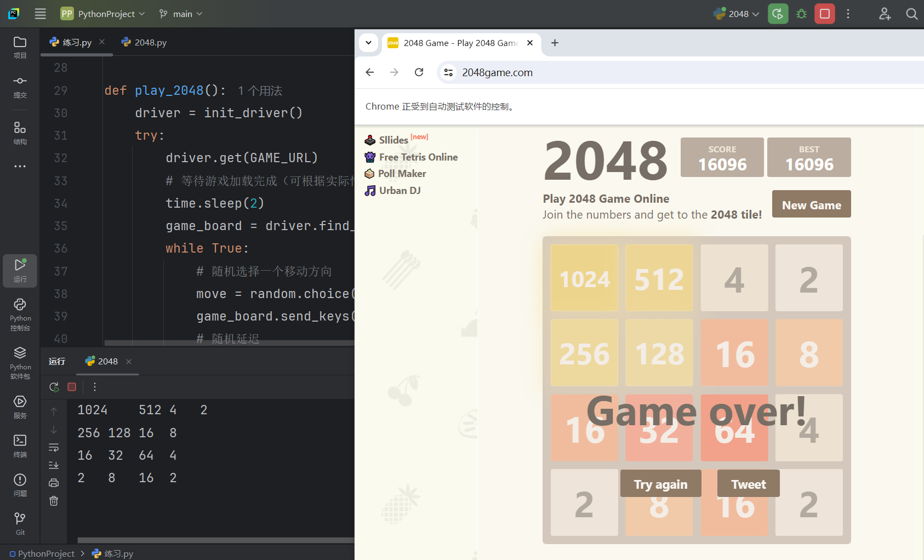Open the Python Packages tool window
Viewport: 924px width, 560px height.
20,363
